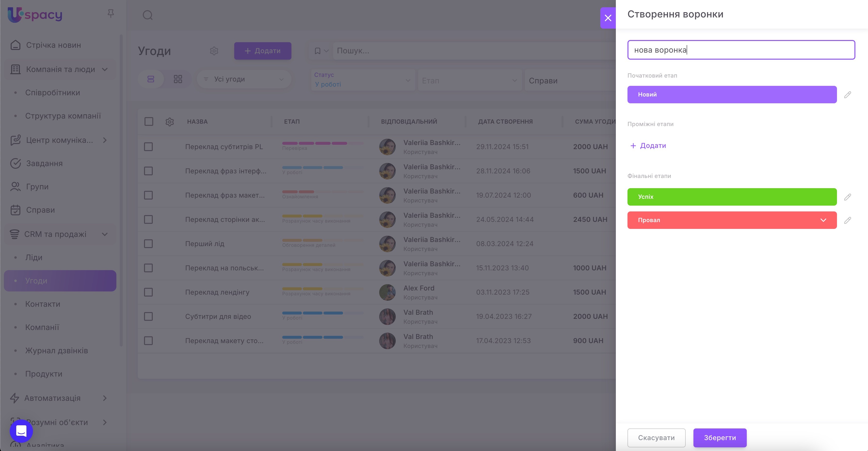
Task: Click the Зберегти button
Action: click(719, 437)
